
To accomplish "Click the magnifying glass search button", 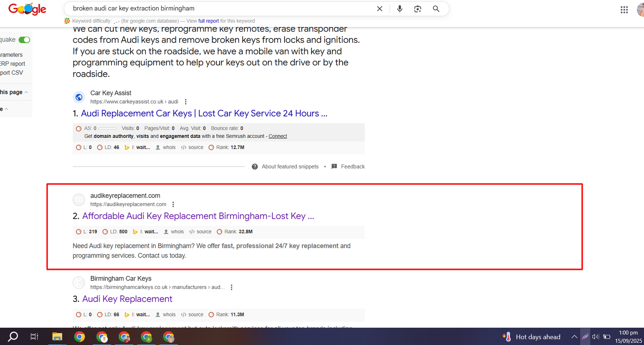I will pyautogui.click(x=436, y=9).
